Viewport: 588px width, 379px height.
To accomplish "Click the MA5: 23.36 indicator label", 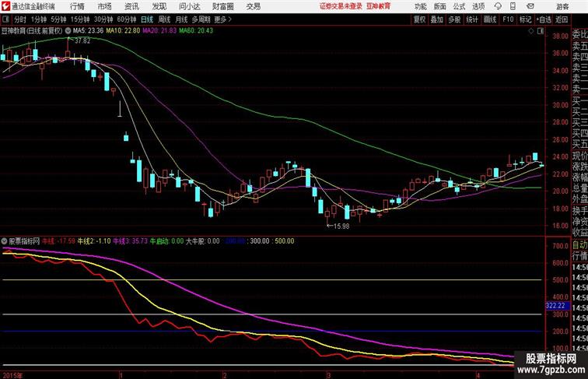I will [88, 31].
